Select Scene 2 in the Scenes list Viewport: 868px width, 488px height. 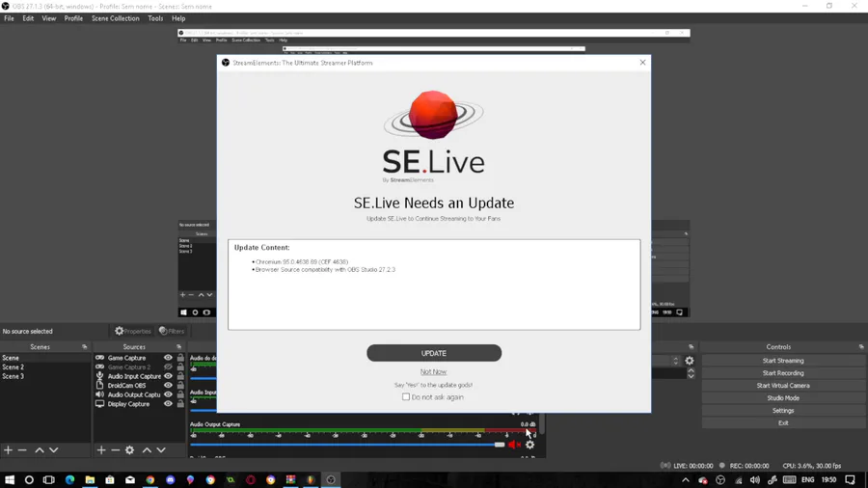45,366
